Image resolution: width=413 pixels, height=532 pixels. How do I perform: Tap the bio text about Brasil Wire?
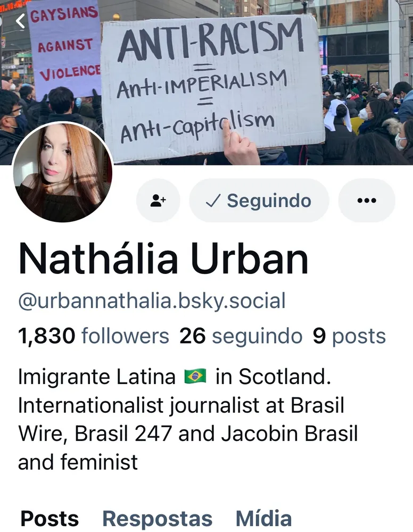tap(188, 419)
